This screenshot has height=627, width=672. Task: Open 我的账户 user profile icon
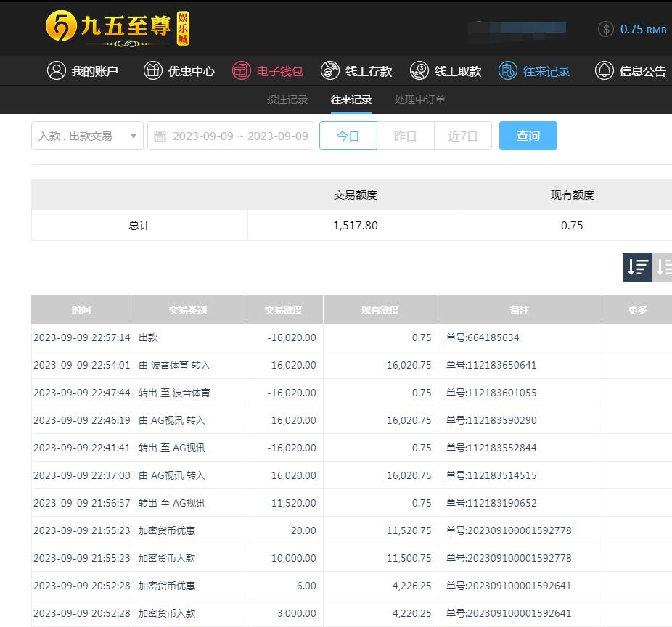pos(56,70)
